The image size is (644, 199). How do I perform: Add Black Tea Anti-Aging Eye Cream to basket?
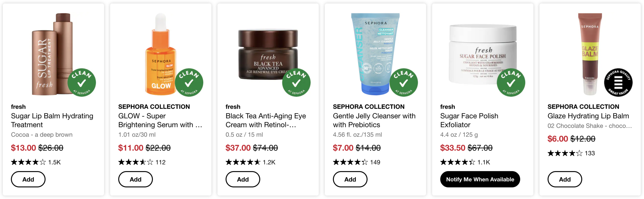pyautogui.click(x=243, y=179)
